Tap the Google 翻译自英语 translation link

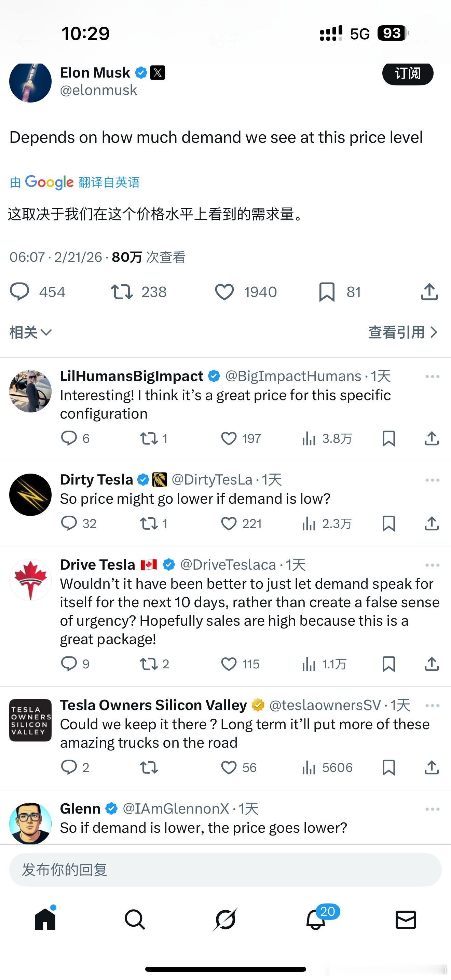[75, 182]
